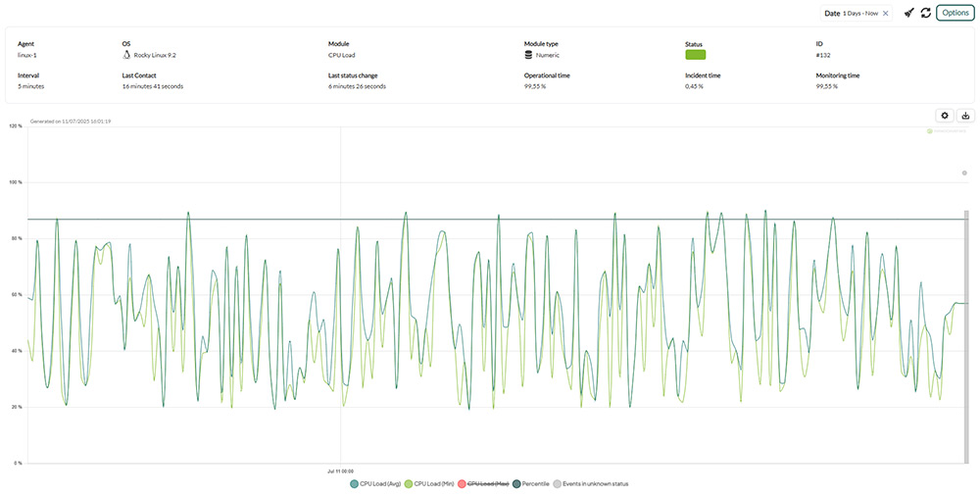Click the green Status color indicator
This screenshot has width=980, height=497.
(x=695, y=56)
